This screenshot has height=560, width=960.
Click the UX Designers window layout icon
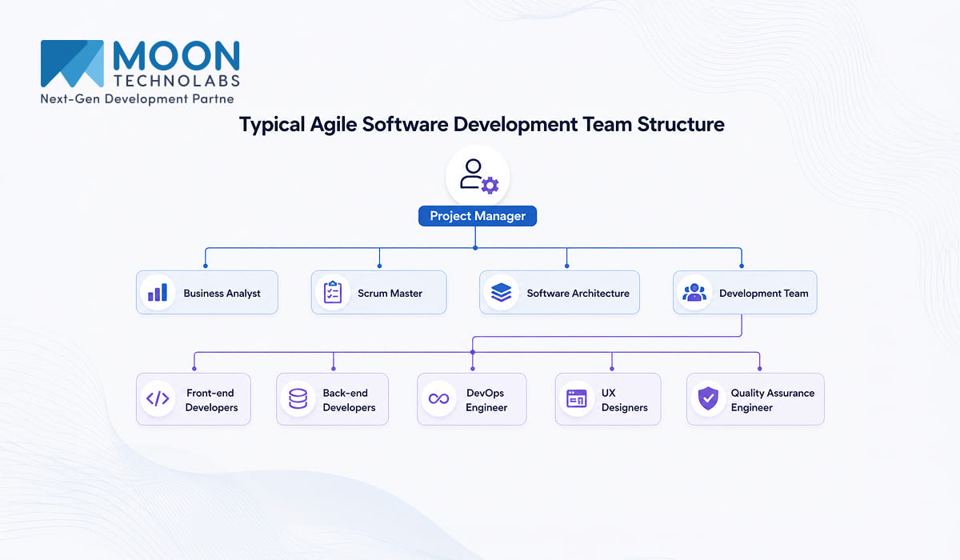coord(576,398)
